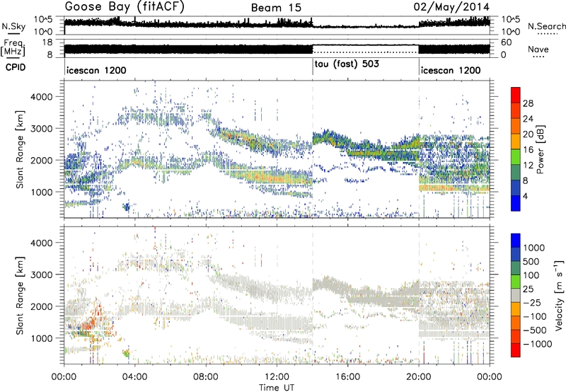The height and width of the screenshot is (392, 566).
Task: Click the "500" label on the velocity color bar
Action: 531,261
